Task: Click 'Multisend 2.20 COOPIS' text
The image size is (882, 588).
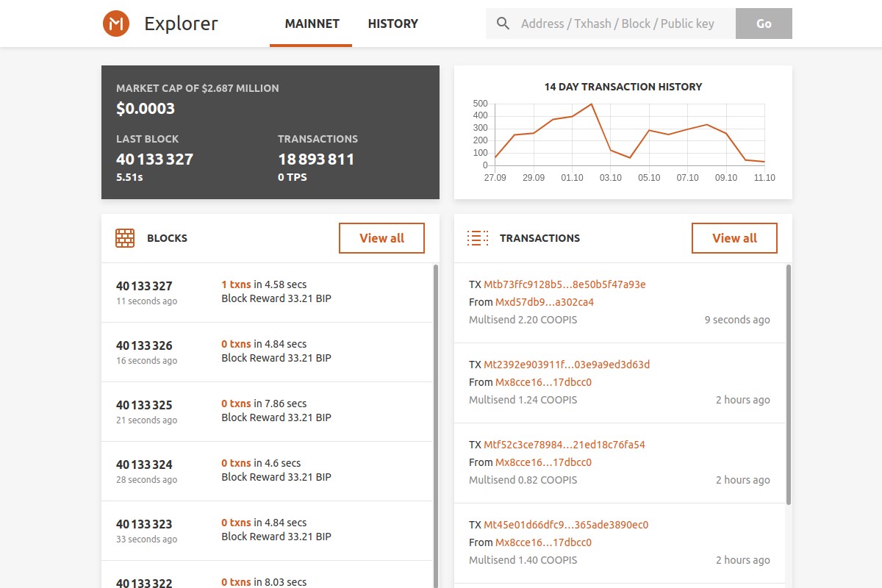Action: pyautogui.click(x=523, y=320)
